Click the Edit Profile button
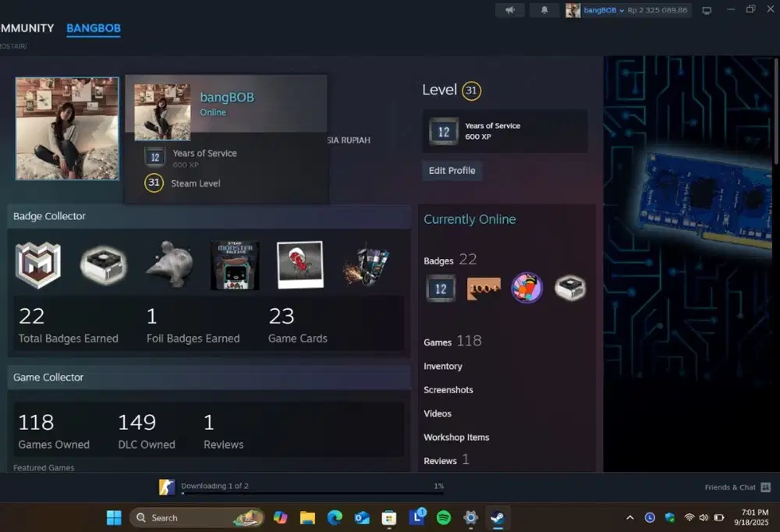 click(452, 170)
